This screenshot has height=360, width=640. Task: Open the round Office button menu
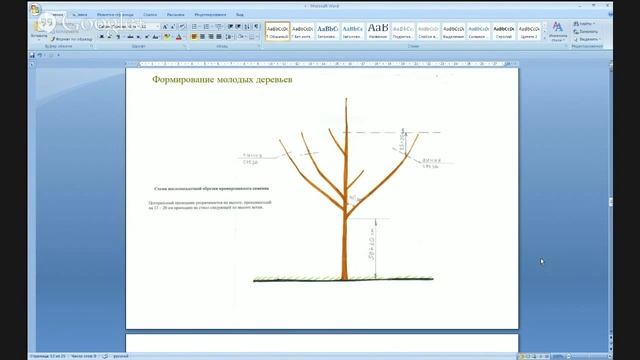(x=36, y=9)
